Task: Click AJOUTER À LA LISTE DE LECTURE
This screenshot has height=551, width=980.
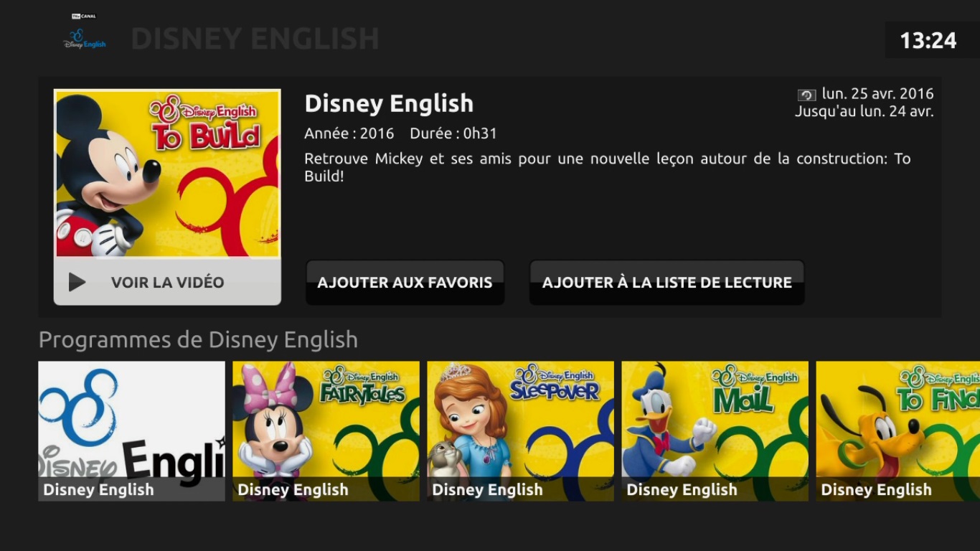Action: [666, 283]
